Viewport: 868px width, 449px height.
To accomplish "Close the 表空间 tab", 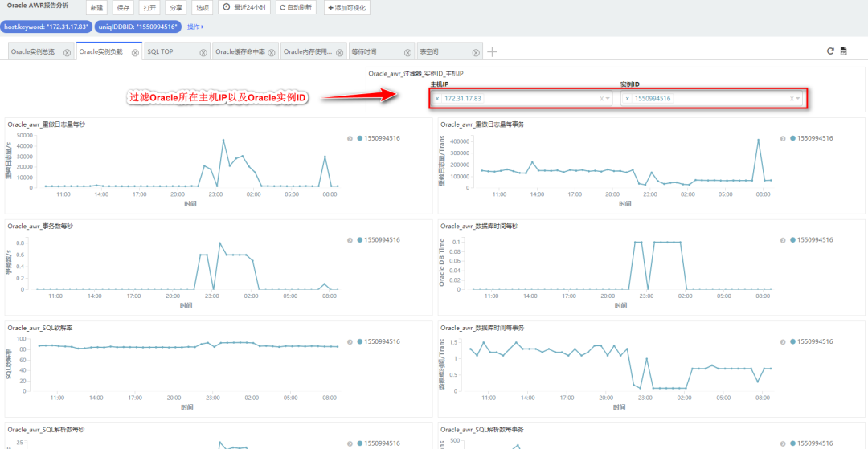I will (x=476, y=52).
